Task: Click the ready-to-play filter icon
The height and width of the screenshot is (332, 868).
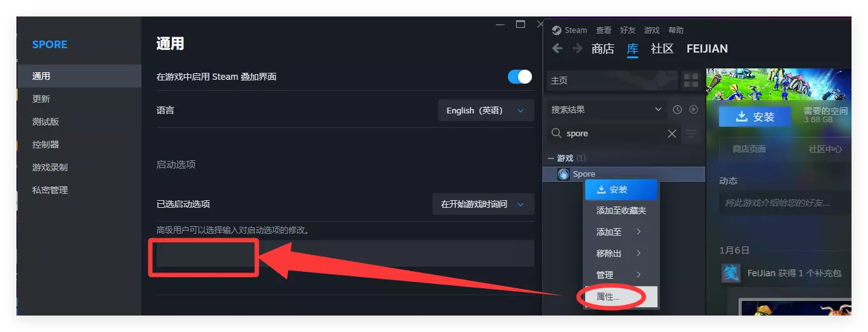Action: (x=694, y=110)
